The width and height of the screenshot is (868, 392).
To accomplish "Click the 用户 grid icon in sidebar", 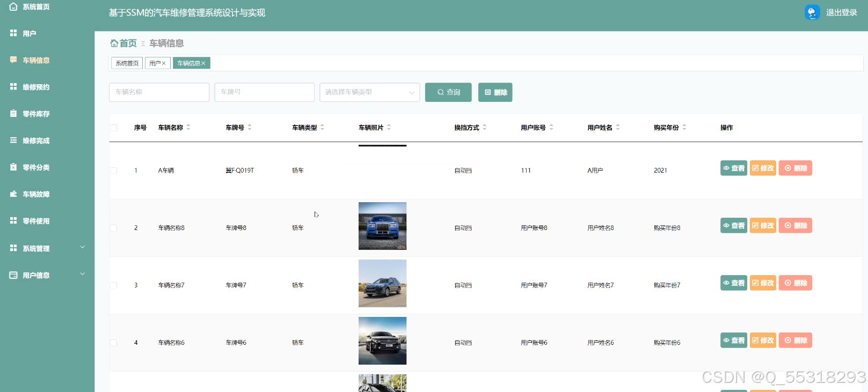I will tap(13, 33).
